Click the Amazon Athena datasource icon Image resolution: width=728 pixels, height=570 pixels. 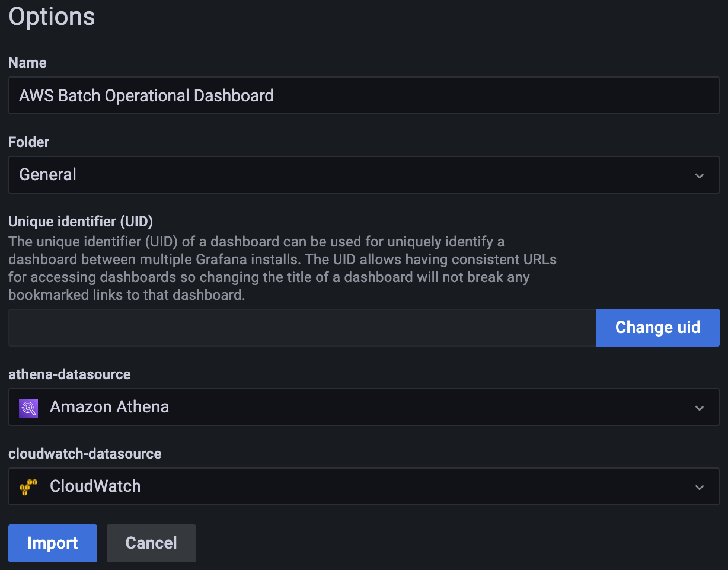pos(28,408)
